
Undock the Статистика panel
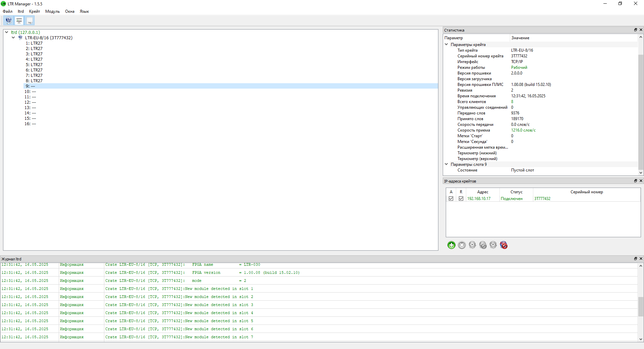(x=635, y=30)
